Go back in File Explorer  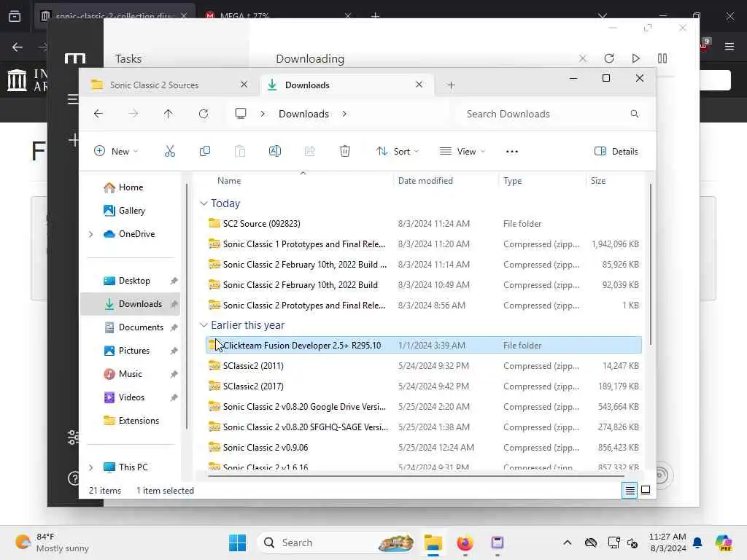pos(98,114)
